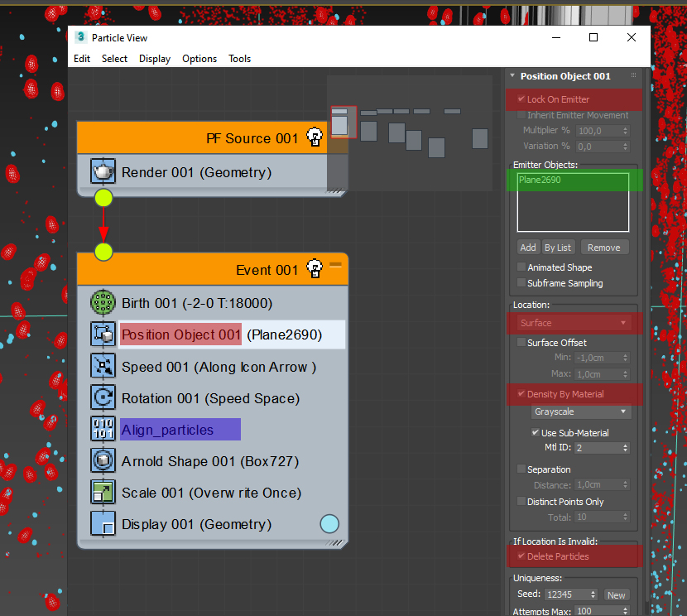Enable the Separation checkbox

coord(521,469)
